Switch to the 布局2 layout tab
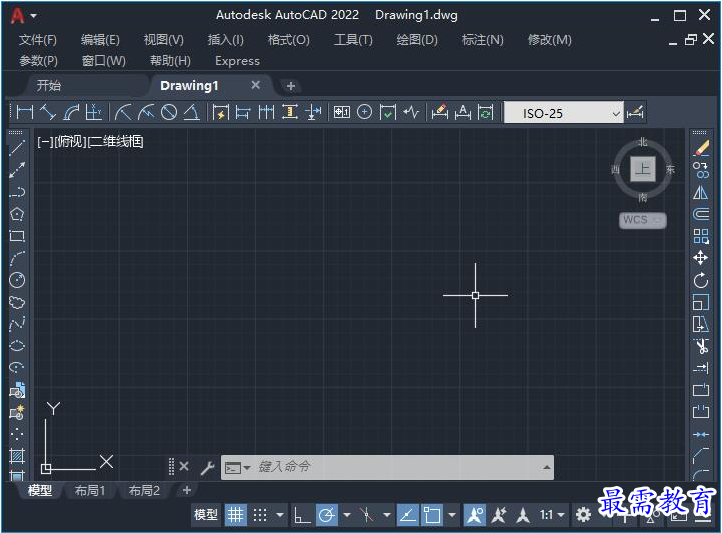 [144, 491]
